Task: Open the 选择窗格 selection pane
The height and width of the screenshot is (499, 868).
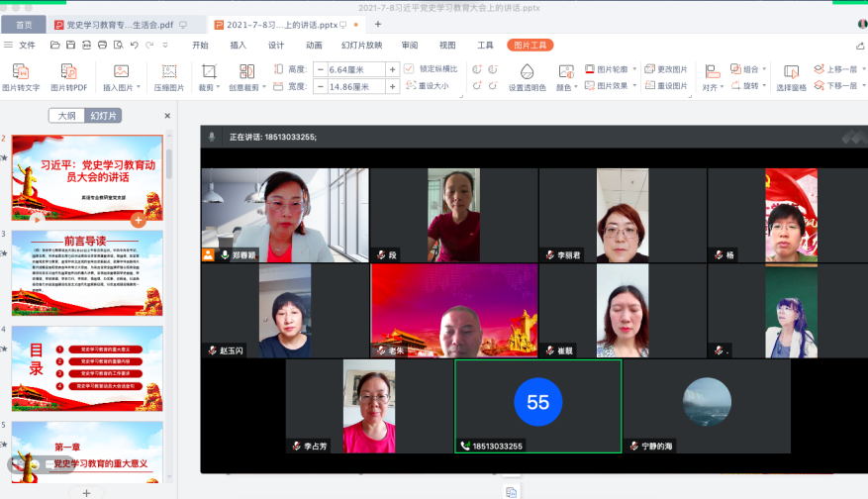Action: (791, 72)
